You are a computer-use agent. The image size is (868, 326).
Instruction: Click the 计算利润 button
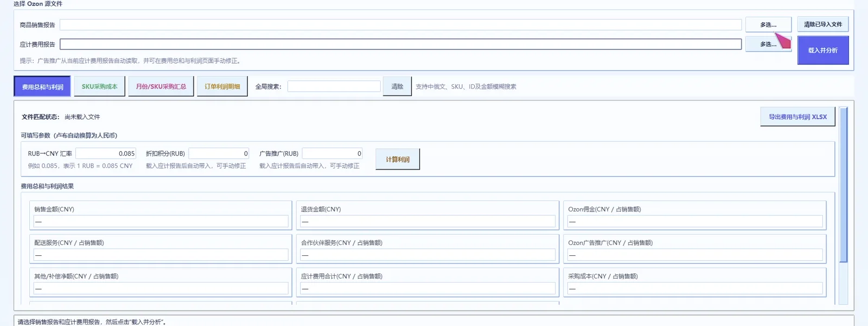(398, 159)
